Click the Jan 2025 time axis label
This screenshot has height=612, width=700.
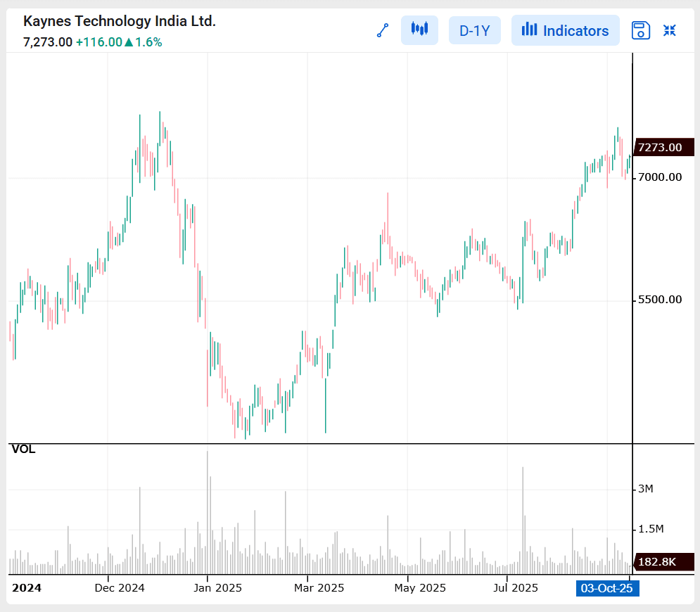pos(217,588)
